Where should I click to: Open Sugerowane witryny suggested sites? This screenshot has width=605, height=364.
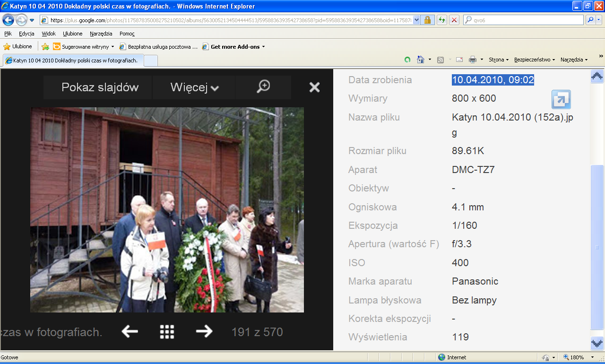(84, 46)
